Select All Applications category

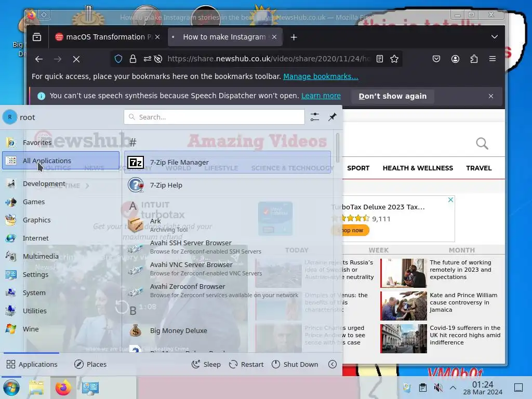pyautogui.click(x=61, y=161)
